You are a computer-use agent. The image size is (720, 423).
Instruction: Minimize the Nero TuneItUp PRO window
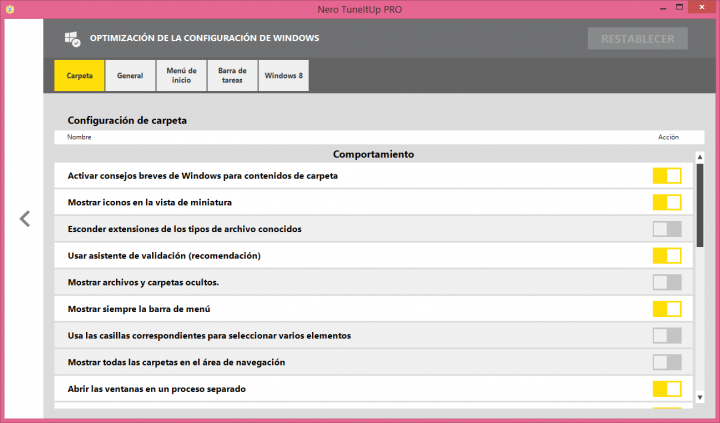(x=663, y=8)
